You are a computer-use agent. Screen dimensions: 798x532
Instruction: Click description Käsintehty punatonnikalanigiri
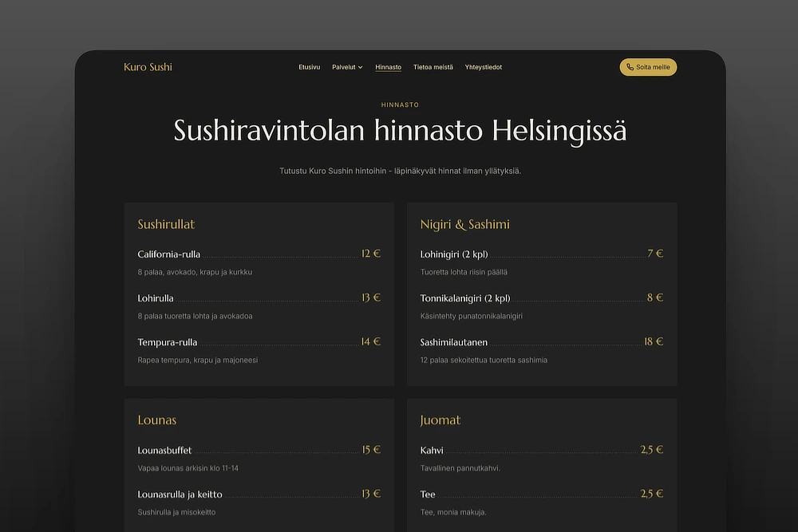pos(472,316)
